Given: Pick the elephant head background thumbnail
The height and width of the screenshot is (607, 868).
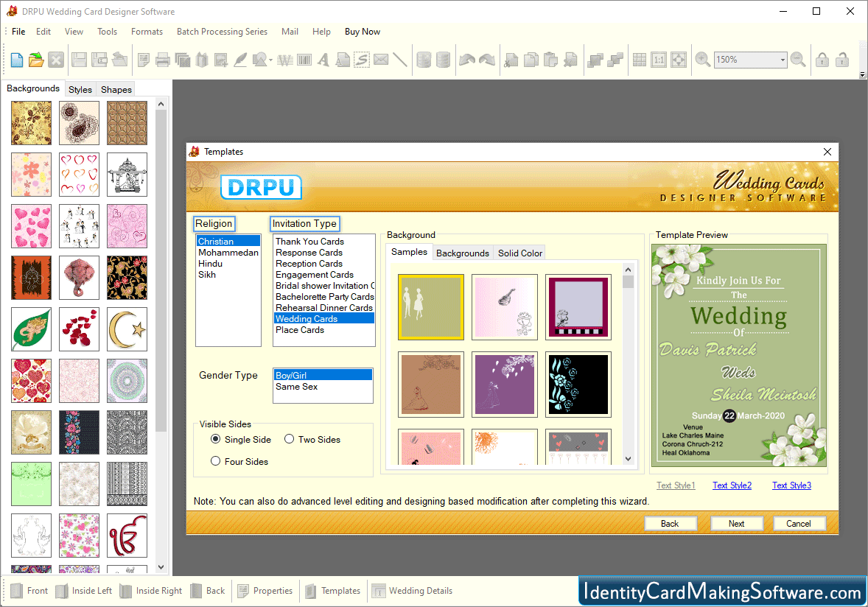Looking at the screenshot, I should pyautogui.click(x=79, y=277).
